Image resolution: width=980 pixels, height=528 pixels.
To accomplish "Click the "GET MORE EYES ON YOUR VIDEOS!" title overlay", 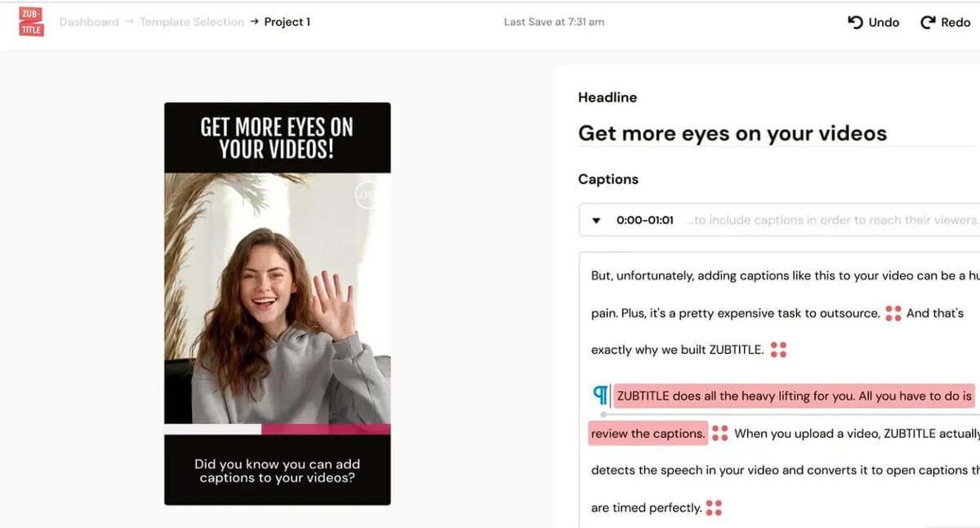I will (x=277, y=137).
